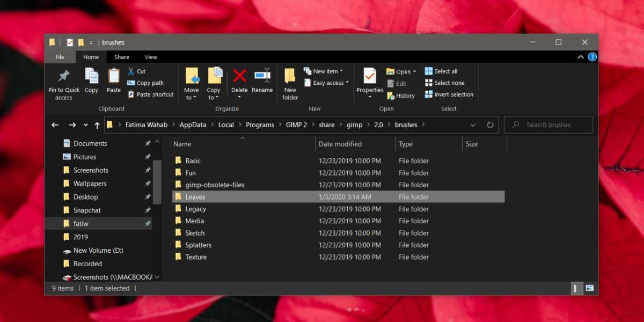Open Properties with the checkmark icon
The image size is (644, 322).
pos(370,83)
